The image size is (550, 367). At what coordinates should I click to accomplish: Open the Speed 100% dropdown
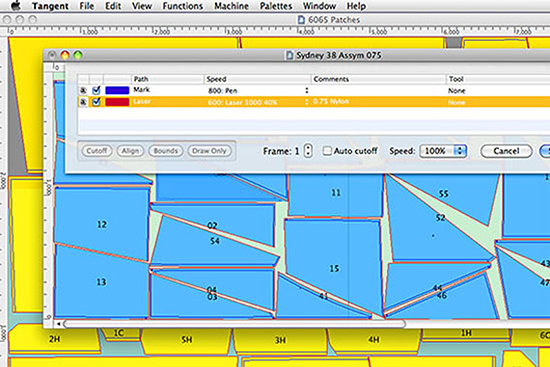coord(443,151)
